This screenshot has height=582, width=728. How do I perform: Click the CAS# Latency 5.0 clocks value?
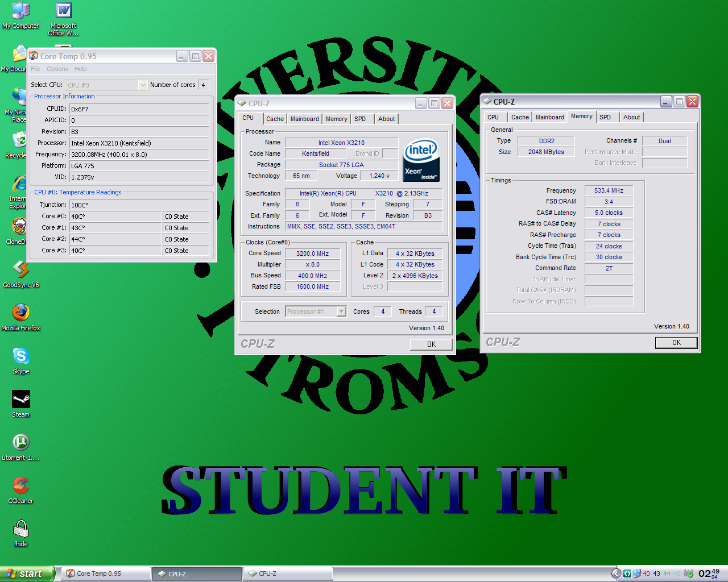(x=609, y=213)
